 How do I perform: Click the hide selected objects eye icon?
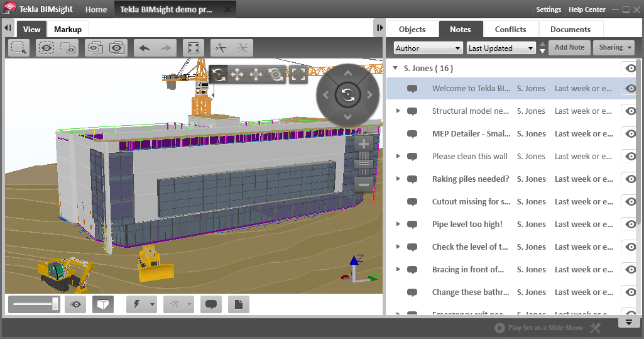point(46,48)
